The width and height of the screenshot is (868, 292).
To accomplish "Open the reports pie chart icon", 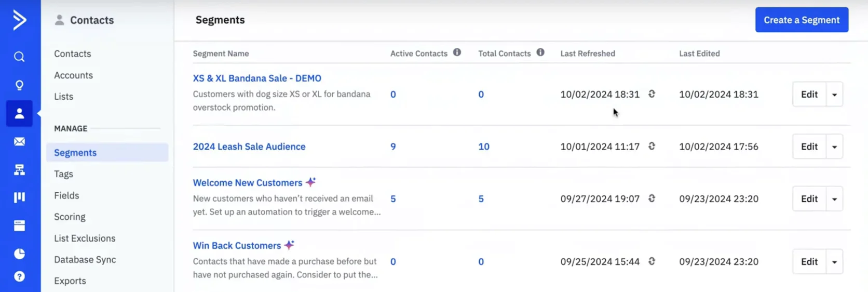I will (x=19, y=254).
